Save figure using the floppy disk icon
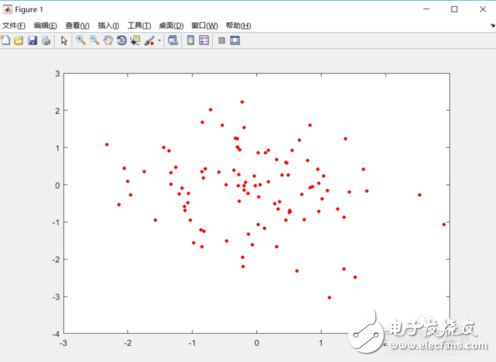 point(32,40)
